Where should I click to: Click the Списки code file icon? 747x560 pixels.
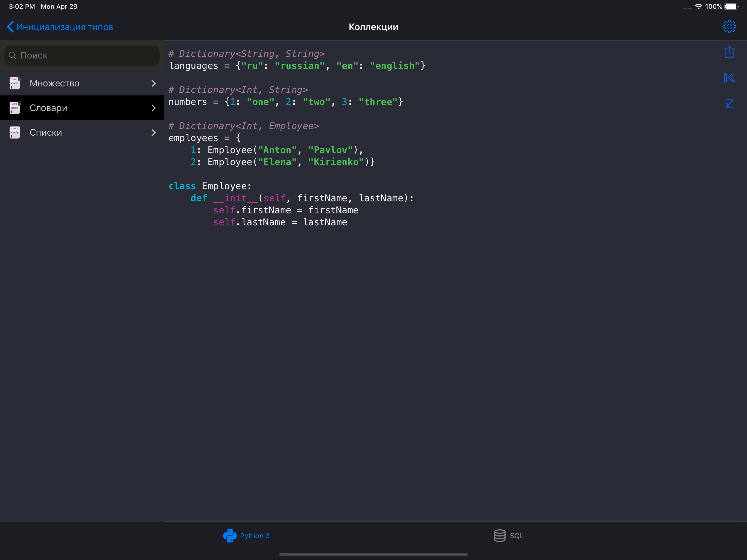click(15, 132)
